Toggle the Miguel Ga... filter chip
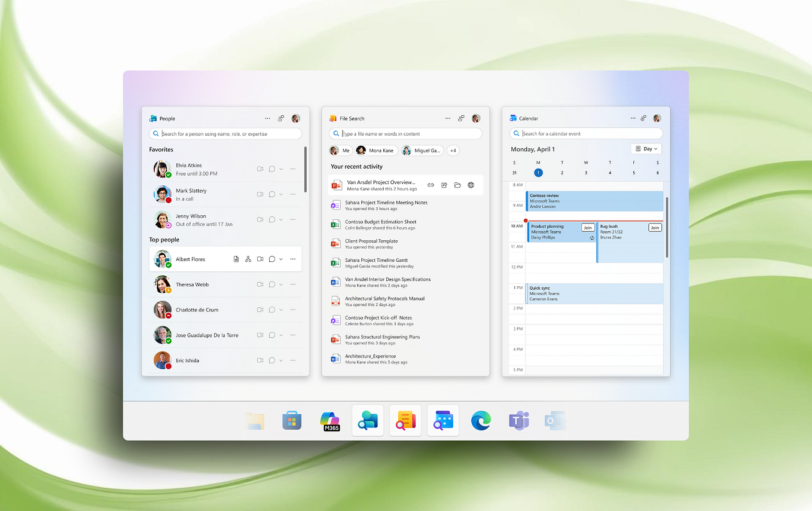 click(423, 151)
